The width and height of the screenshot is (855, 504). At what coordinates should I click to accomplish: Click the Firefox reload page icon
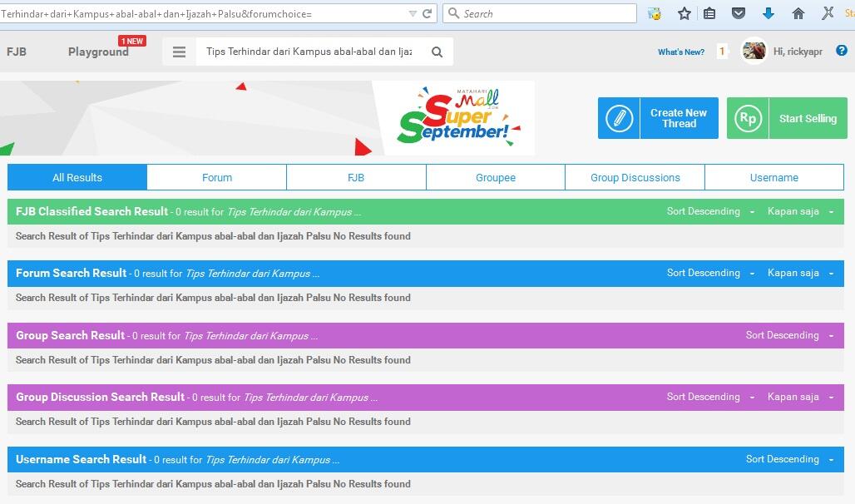[427, 13]
